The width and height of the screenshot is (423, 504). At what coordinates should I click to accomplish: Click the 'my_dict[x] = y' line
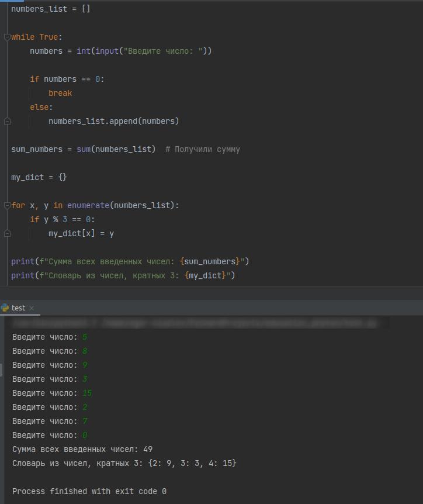81,233
